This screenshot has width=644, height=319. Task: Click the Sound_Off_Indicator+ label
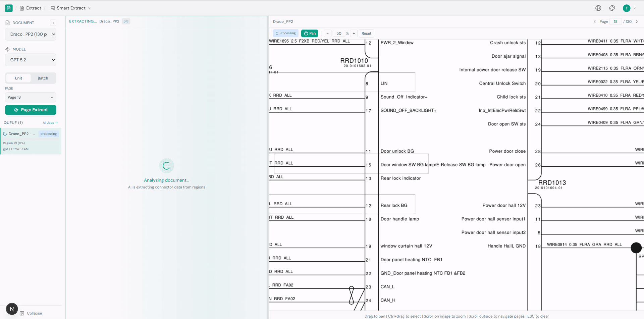coord(404,97)
